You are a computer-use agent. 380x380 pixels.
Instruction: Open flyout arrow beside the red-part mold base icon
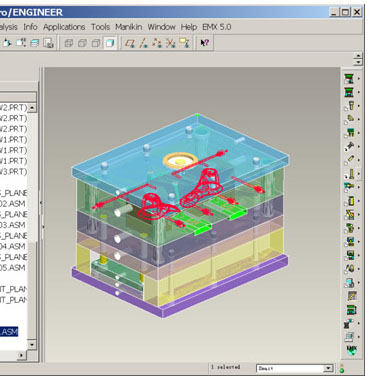(x=359, y=79)
